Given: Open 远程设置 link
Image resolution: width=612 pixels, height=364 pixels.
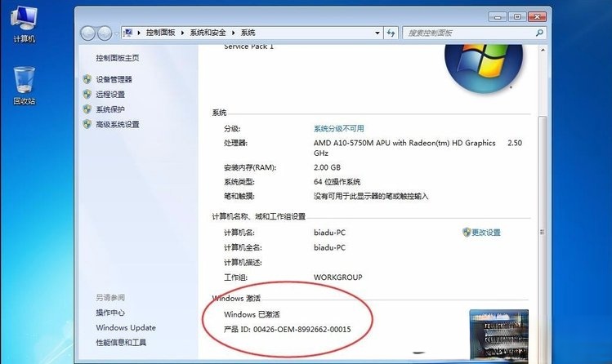Looking at the screenshot, I should pos(110,95).
